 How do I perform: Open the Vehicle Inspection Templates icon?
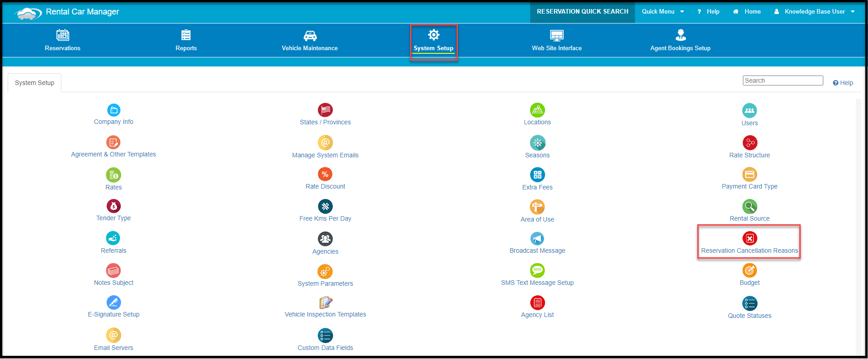tap(325, 302)
